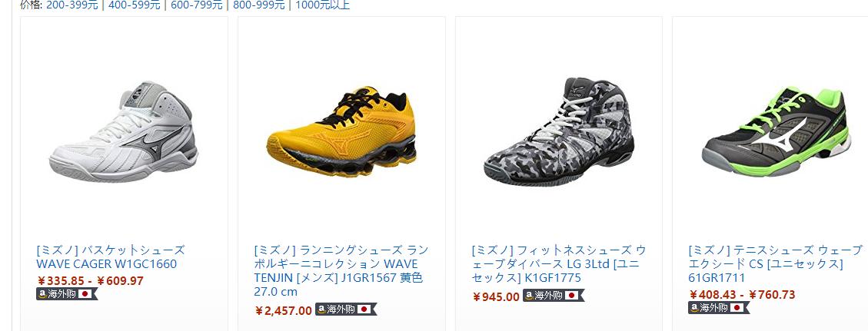Open the camouflage fitness shoe image
Viewport: 868px width, 331px height.
559,131
